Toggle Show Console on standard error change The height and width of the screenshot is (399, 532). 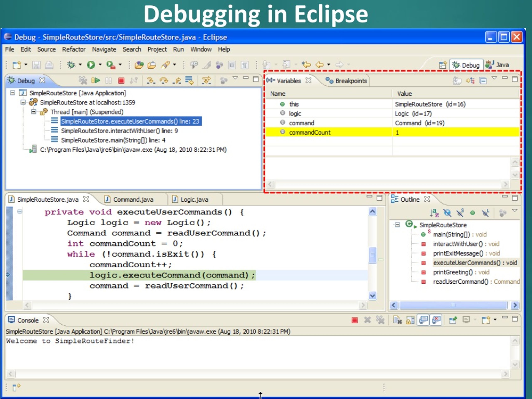click(x=436, y=320)
